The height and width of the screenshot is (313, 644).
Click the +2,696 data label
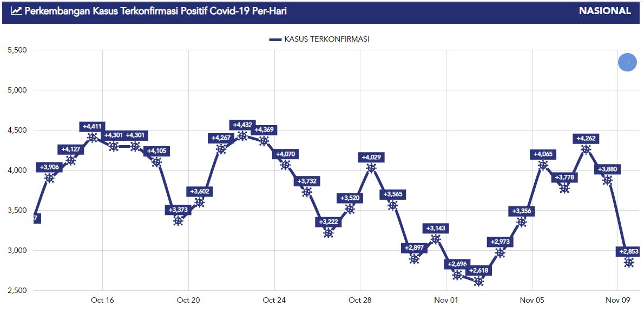pos(457,264)
